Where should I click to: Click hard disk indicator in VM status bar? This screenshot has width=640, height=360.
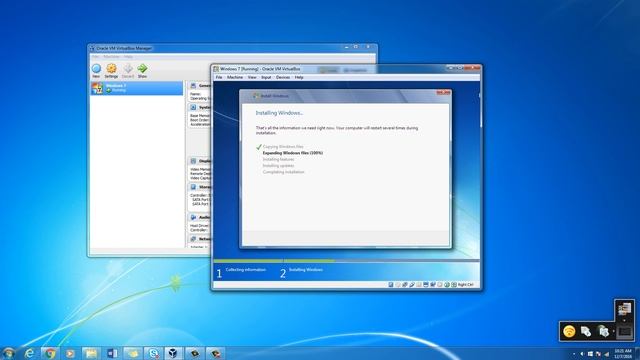click(x=391, y=284)
